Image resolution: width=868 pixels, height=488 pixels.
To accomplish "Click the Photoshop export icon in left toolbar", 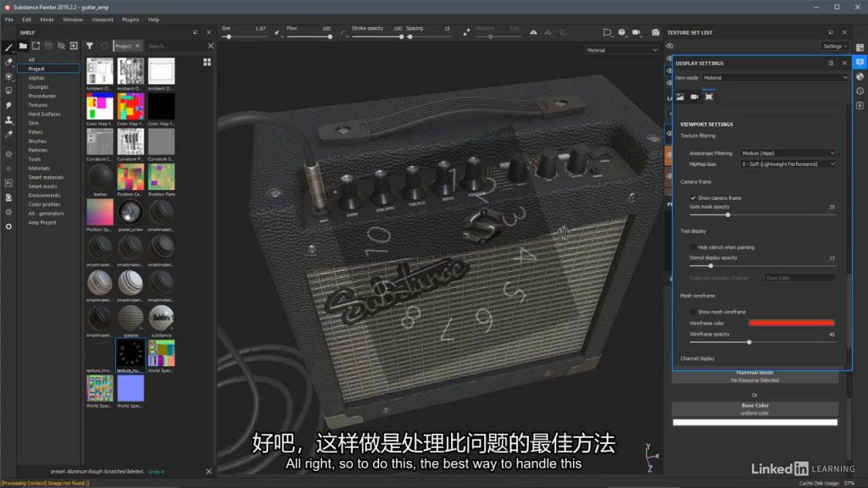I will 8,183.
